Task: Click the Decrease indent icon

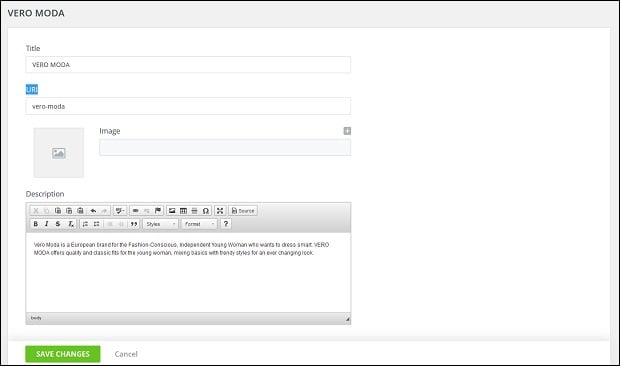Action: 110,224
